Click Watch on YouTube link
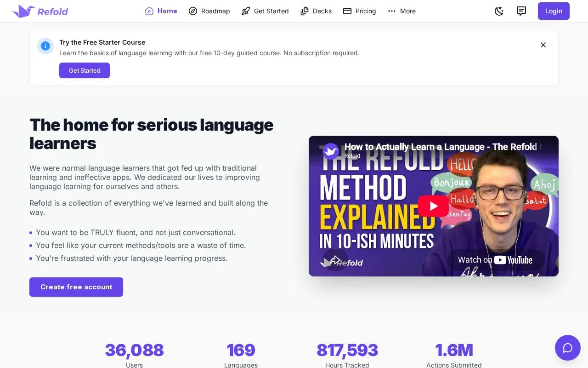 (x=495, y=260)
